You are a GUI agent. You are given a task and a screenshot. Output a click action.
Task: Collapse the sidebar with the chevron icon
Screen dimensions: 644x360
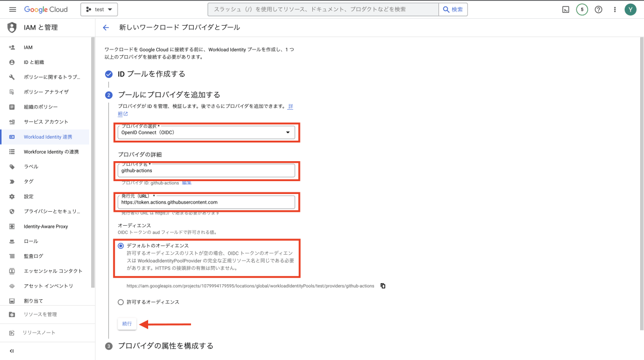(12, 351)
